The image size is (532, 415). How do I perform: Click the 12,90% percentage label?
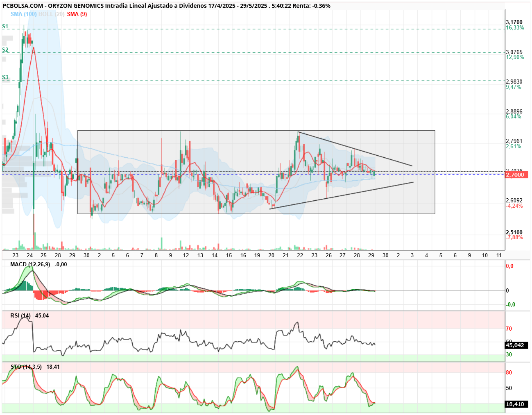[515, 57]
